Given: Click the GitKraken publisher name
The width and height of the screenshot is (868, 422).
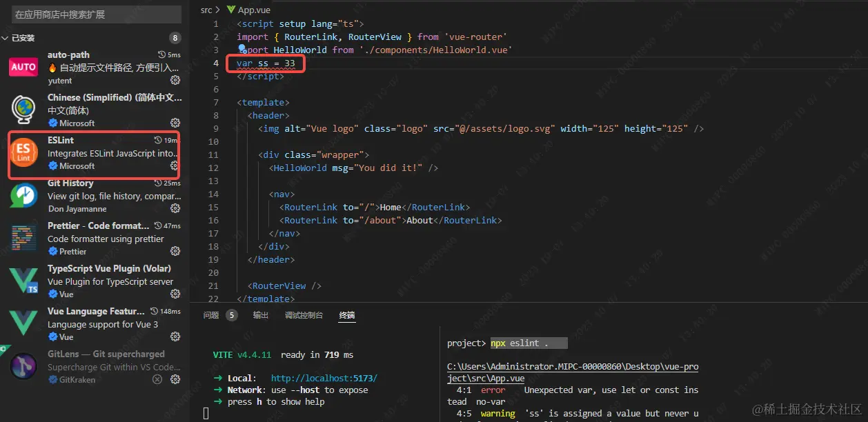Looking at the screenshot, I should point(77,379).
